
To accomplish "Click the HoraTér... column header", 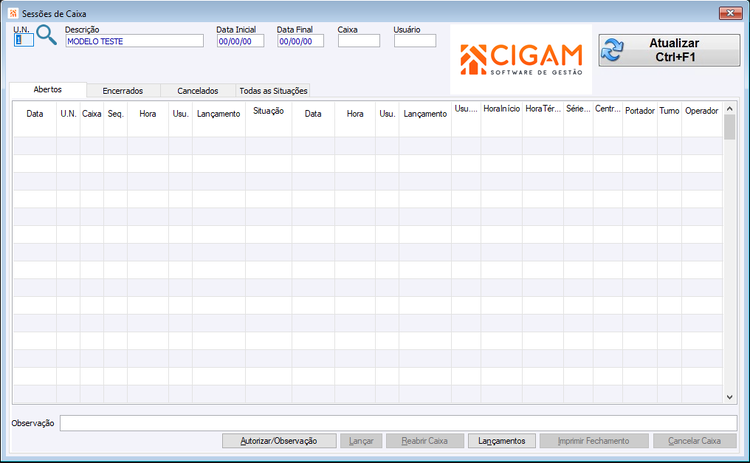I will [x=543, y=109].
